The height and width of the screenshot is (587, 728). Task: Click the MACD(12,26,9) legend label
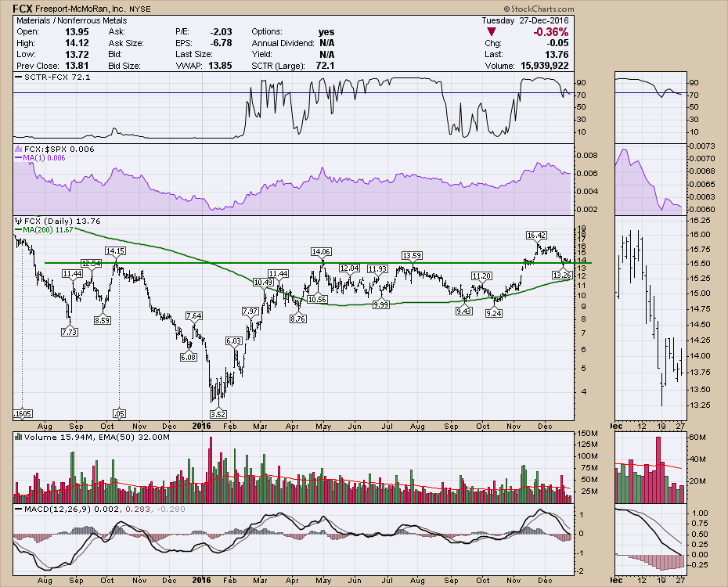coord(58,509)
